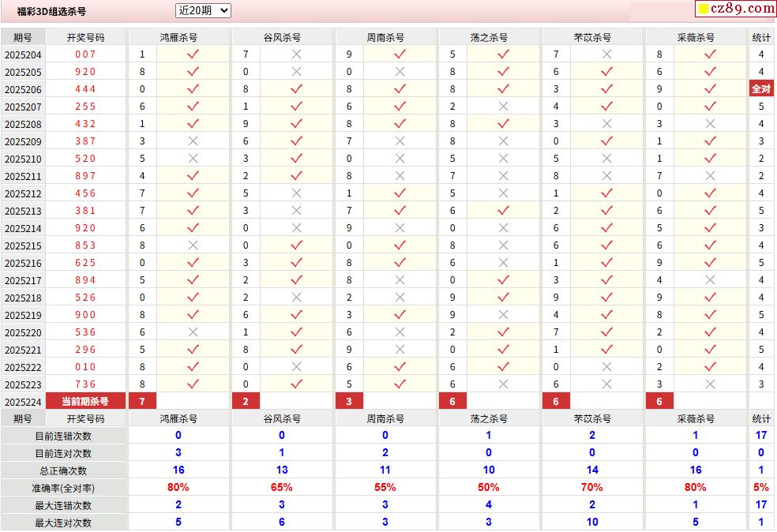Click draw number 736
This screenshot has width=777, height=532.
(85, 384)
